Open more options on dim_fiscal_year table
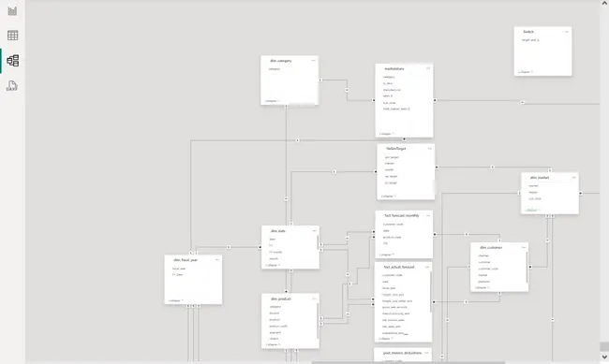 tap(217, 259)
